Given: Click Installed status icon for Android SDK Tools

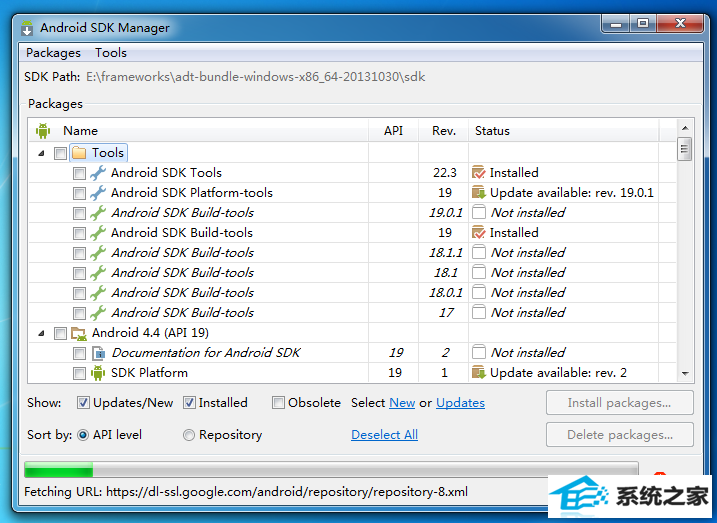Looking at the screenshot, I should point(478,173).
